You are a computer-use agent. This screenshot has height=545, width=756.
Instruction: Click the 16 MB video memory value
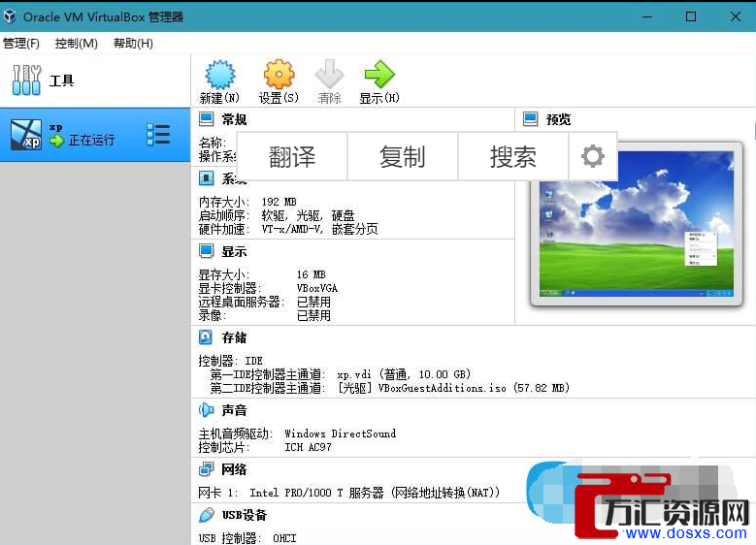click(311, 274)
